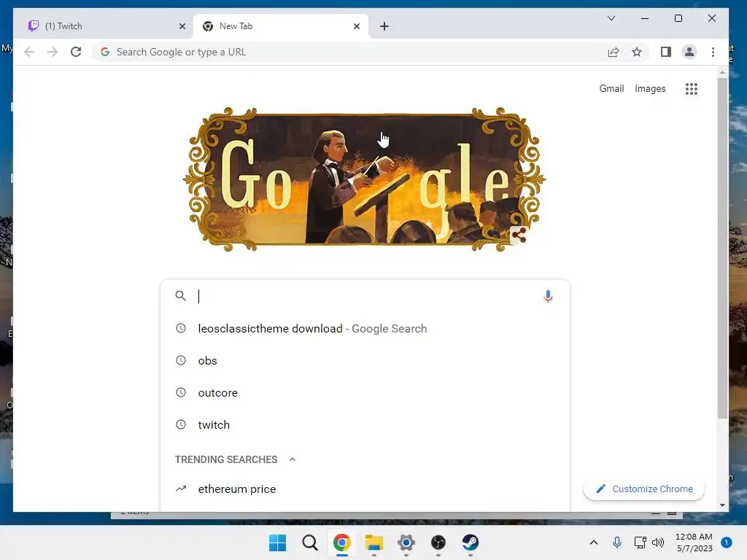This screenshot has width=747, height=560.
Task: Open Steam from the taskbar
Action: point(471,542)
